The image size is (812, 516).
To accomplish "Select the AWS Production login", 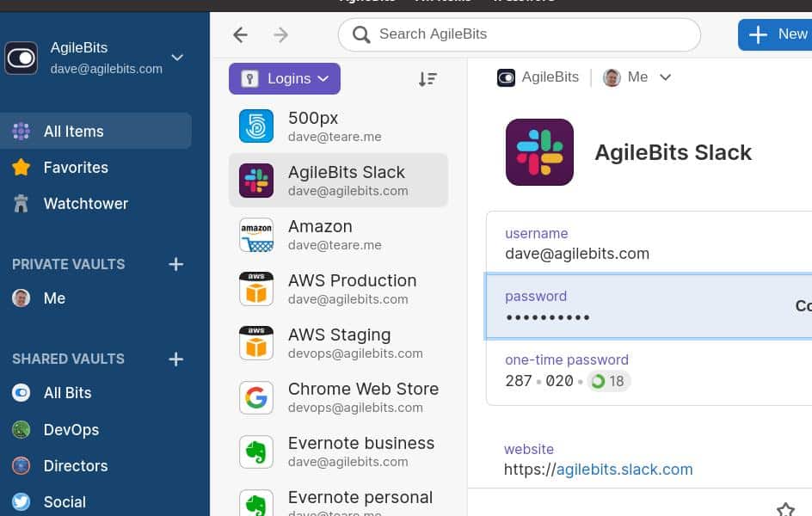I will click(x=338, y=289).
